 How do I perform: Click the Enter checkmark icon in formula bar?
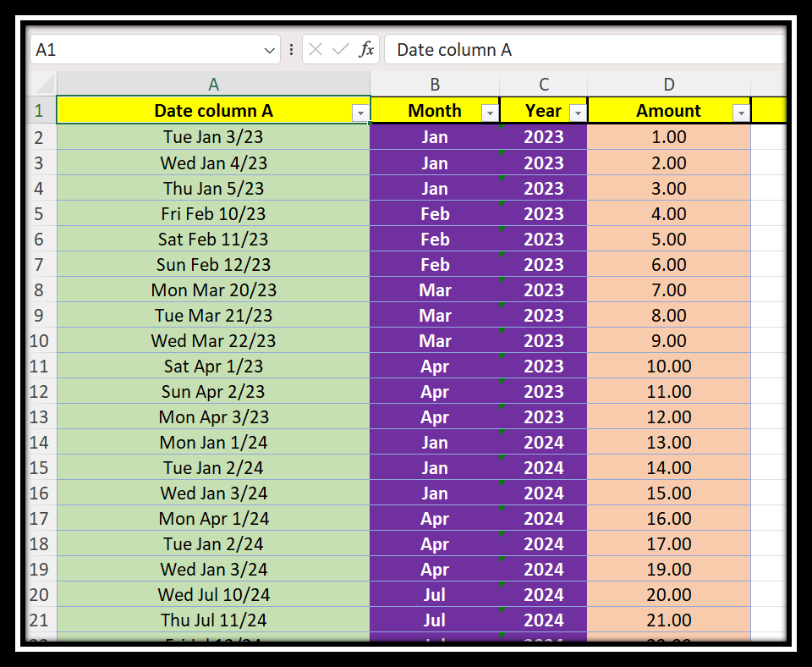(340, 49)
